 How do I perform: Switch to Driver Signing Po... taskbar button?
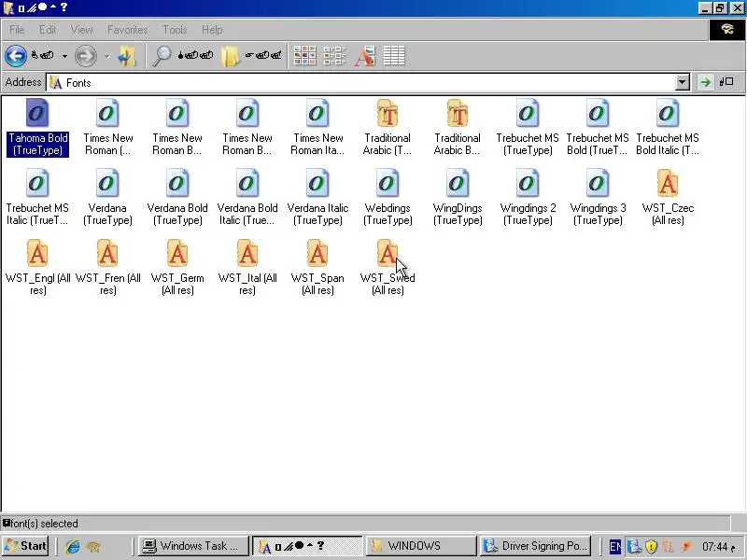pos(536,546)
